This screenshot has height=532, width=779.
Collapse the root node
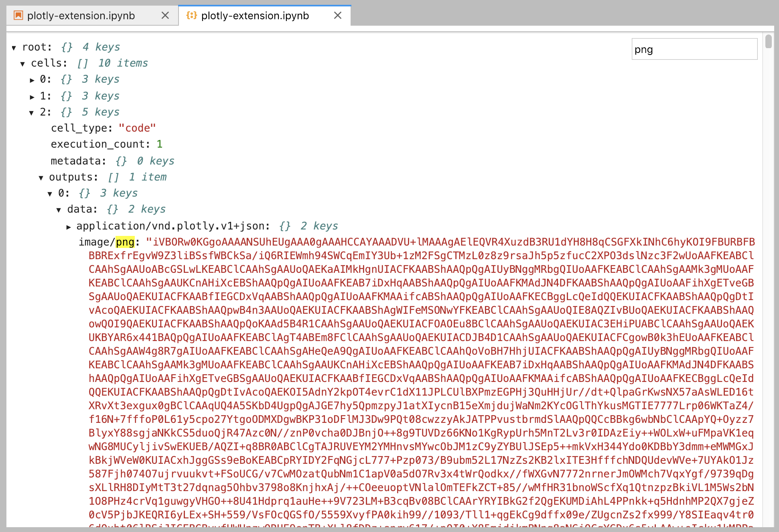(14, 48)
